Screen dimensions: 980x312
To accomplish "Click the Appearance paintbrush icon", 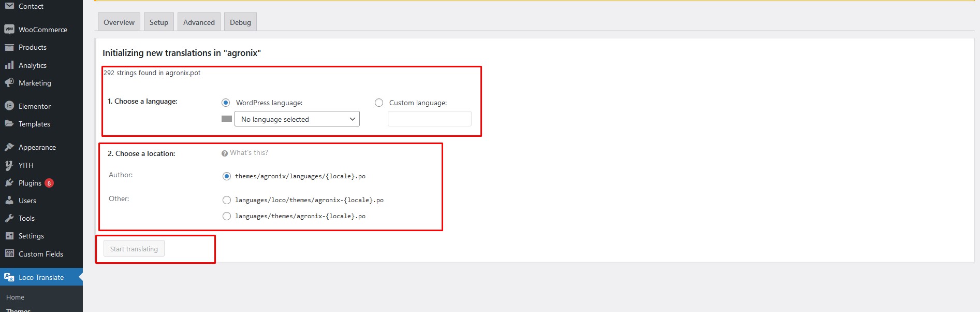I will coord(9,147).
